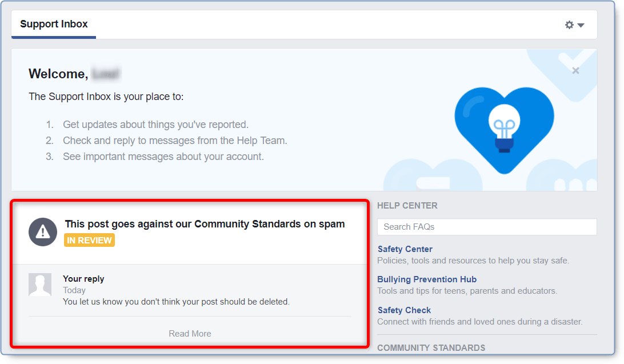Open the dropdown arrow next to the gear
This screenshot has height=364, width=624.
tap(580, 25)
